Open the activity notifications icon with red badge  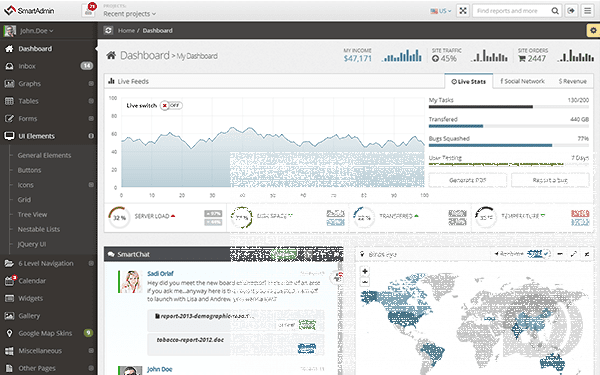pyautogui.click(x=88, y=11)
